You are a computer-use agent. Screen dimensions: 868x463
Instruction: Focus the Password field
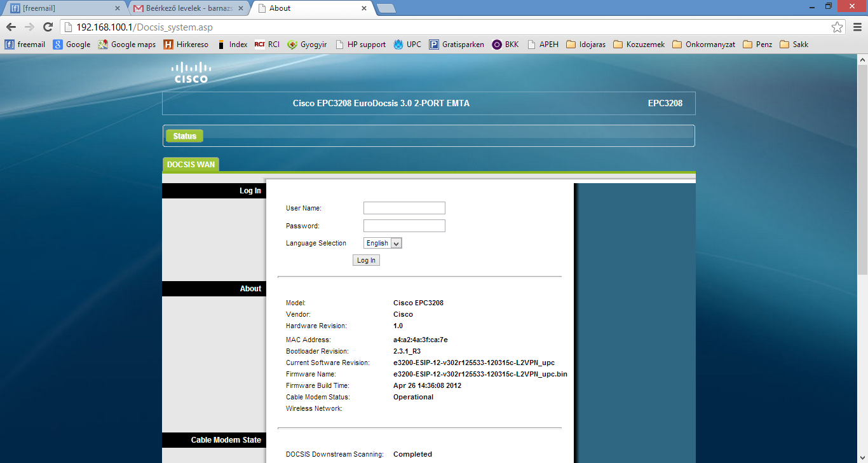coord(404,226)
